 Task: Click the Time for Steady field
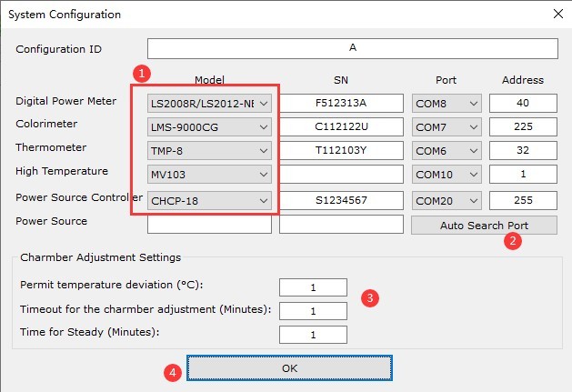pyautogui.click(x=313, y=335)
